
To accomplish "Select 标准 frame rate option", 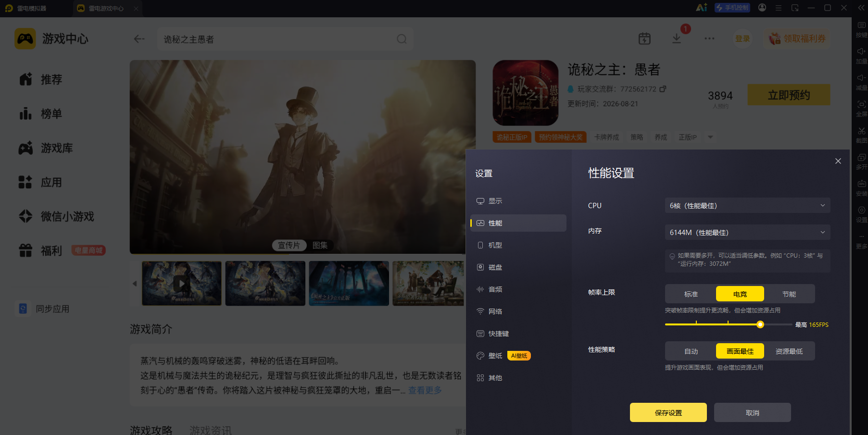I will click(x=691, y=294).
